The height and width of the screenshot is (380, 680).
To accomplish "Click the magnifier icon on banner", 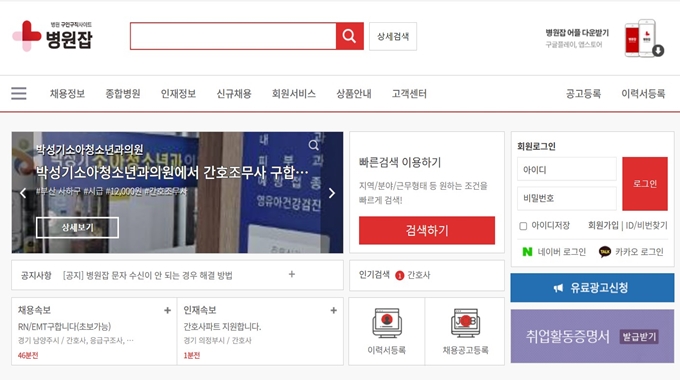I will (x=314, y=145).
